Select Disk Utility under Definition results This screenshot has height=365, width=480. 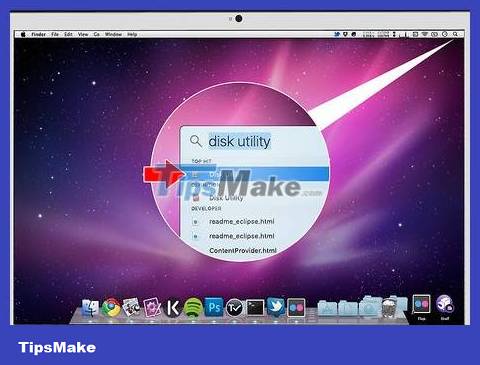[226, 197]
